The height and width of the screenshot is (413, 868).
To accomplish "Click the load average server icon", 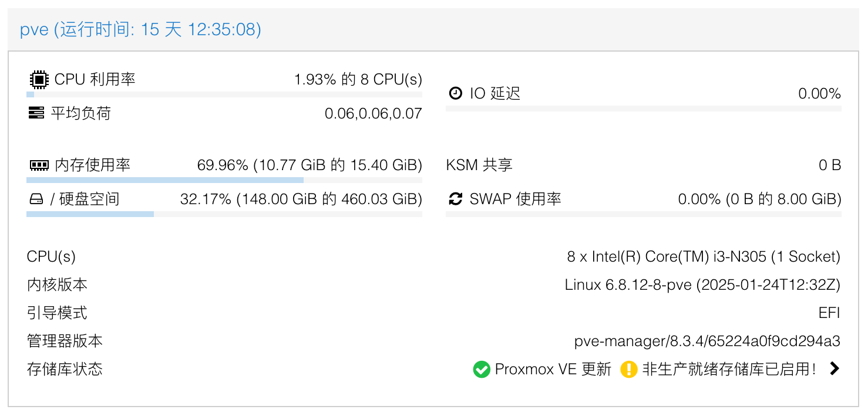I will coord(36,113).
